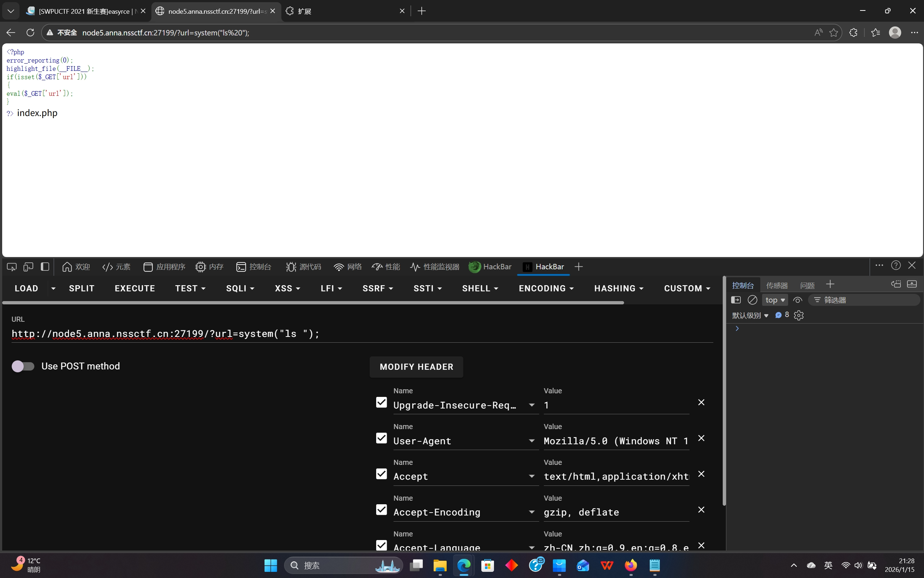Click the live expression eye icon
The image size is (924, 578).
pos(798,300)
